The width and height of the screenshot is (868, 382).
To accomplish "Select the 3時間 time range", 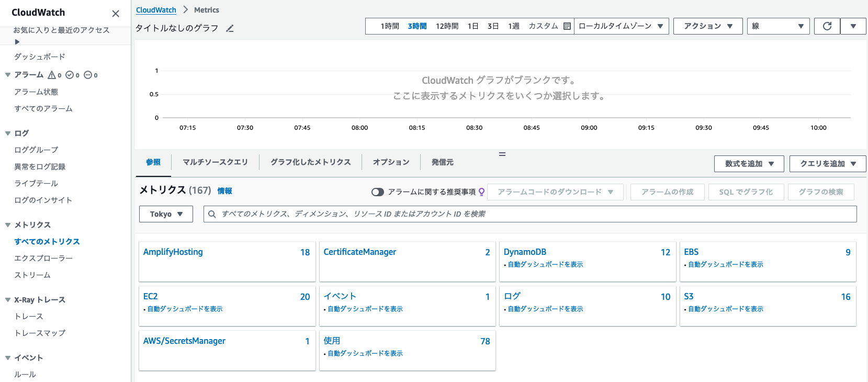I will point(417,26).
